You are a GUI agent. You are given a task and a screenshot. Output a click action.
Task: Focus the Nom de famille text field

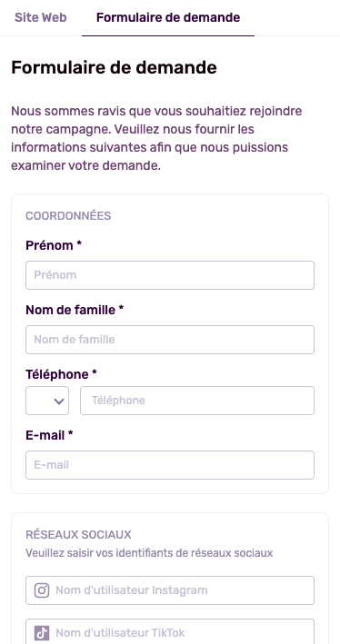pos(170,340)
